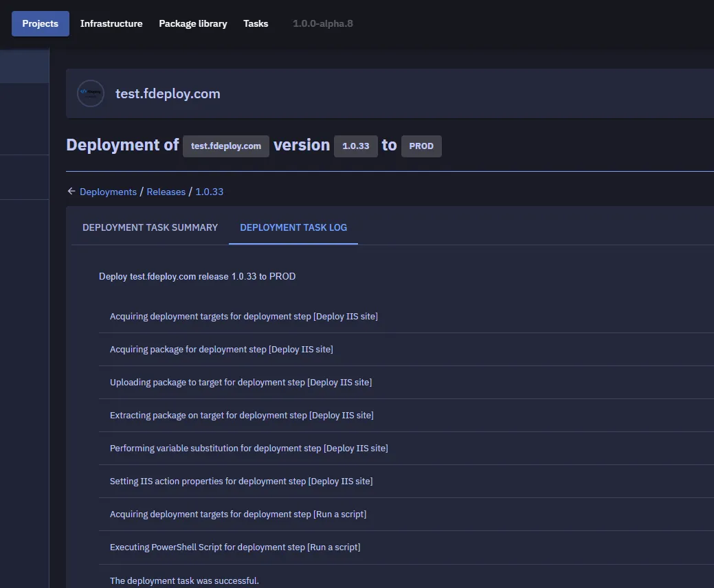The height and width of the screenshot is (588, 714).
Task: Switch to Deployment Task Log tab
Action: [293, 227]
